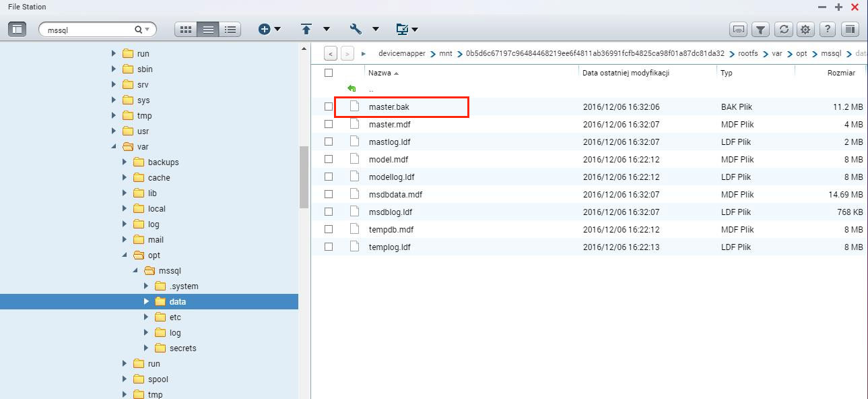Select the srv folder in tree
Image resolution: width=868 pixels, height=399 pixels.
(143, 85)
